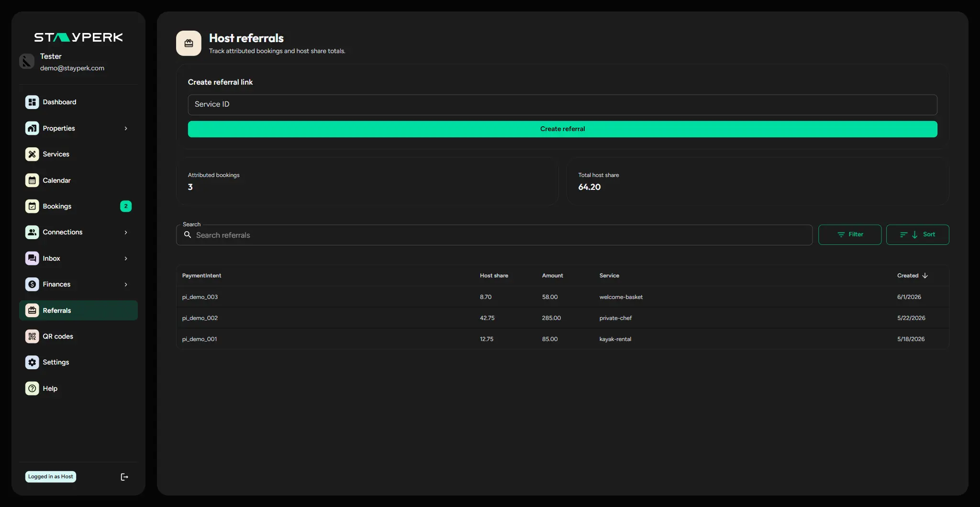Click the Total host share value 64.20
This screenshot has width=980, height=507.
590,187
